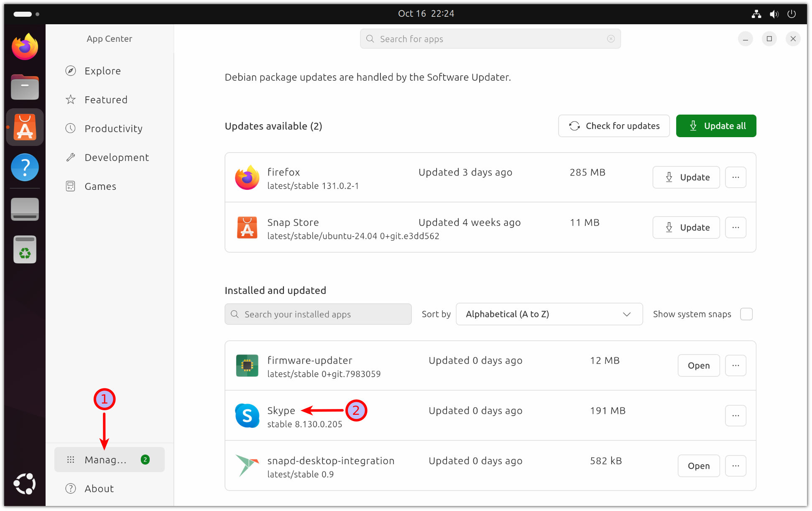The image size is (812, 511).
Task: Open more options for firefox
Action: [736, 177]
